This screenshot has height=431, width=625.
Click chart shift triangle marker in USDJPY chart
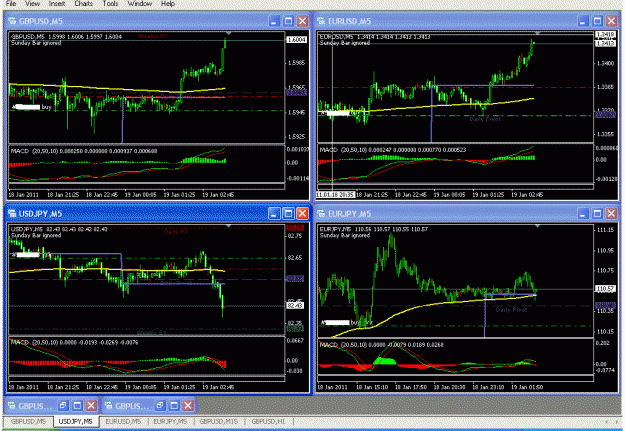228,226
